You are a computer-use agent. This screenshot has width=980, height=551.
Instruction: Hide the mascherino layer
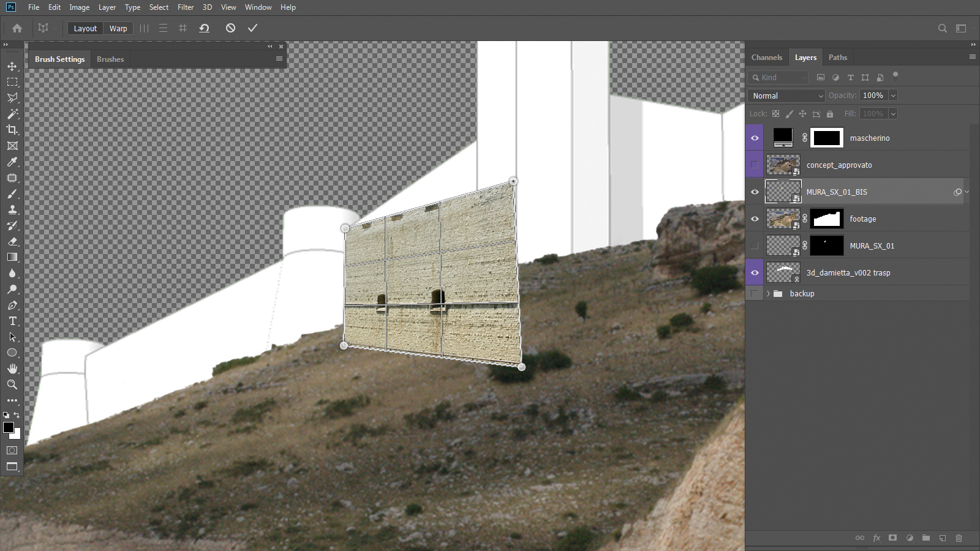click(755, 138)
